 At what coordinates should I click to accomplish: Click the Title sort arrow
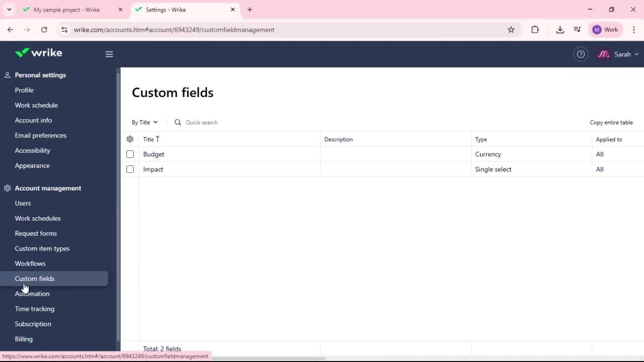[x=157, y=139]
